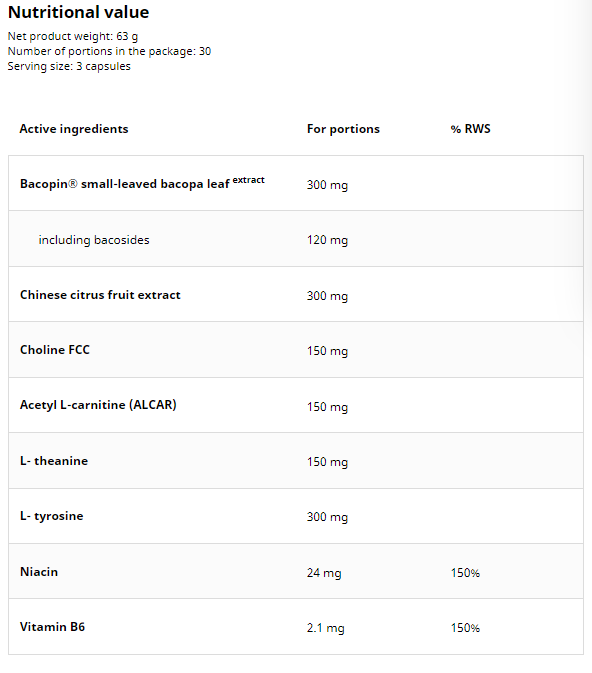
Task: Click the Nutritional value heading
Action: pos(79,12)
